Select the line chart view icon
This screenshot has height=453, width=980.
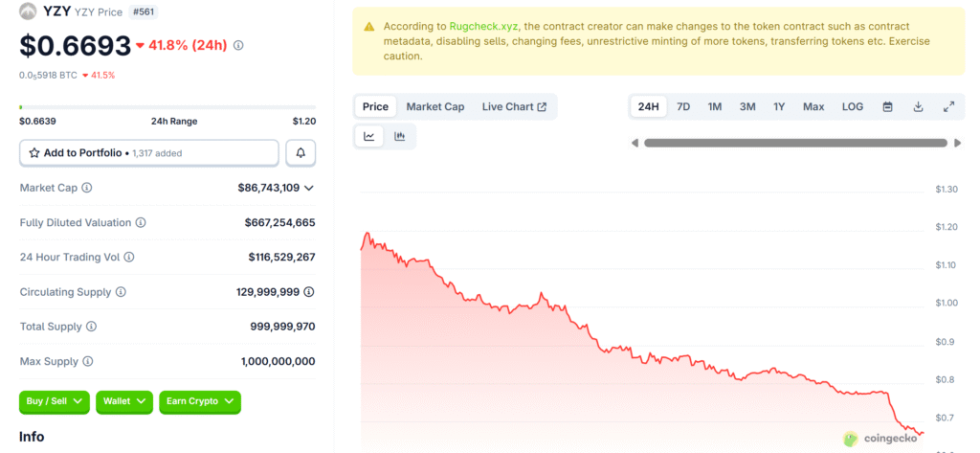click(369, 137)
